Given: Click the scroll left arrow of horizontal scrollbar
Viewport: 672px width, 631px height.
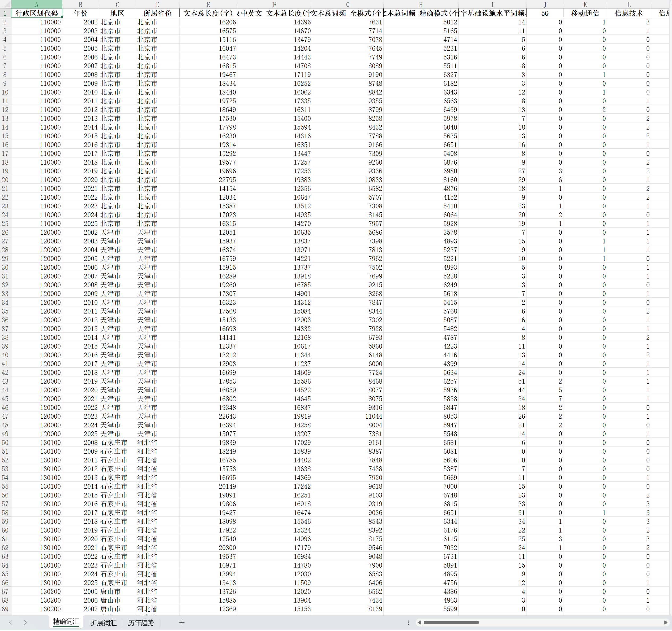Looking at the screenshot, I should [420, 623].
